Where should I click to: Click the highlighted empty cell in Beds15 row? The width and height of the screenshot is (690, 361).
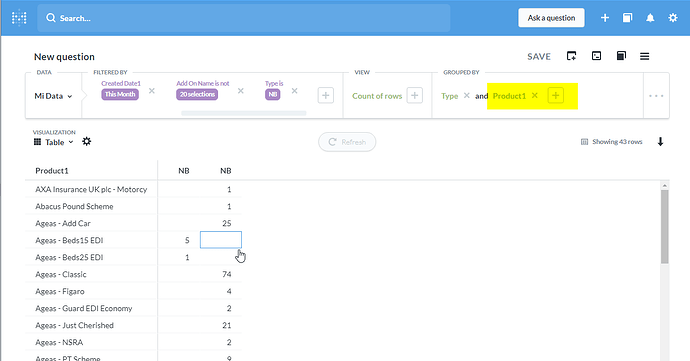221,240
